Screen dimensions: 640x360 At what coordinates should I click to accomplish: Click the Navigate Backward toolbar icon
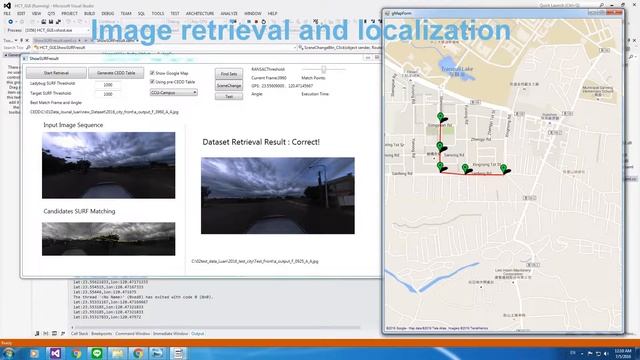coord(11,22)
